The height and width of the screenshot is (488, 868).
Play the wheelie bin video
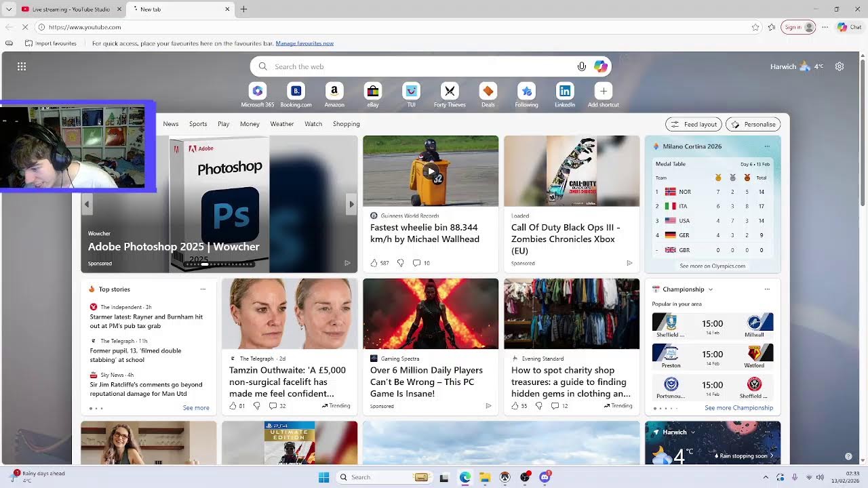(x=431, y=171)
